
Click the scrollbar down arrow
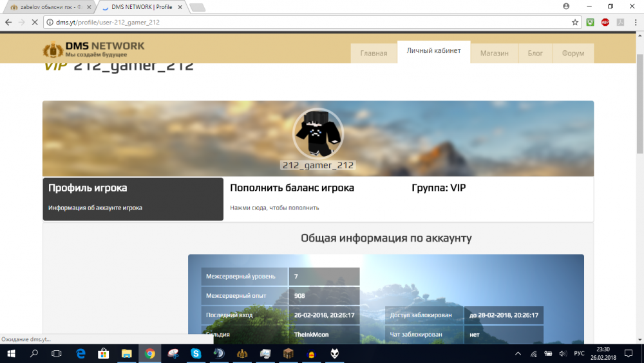[x=640, y=340]
